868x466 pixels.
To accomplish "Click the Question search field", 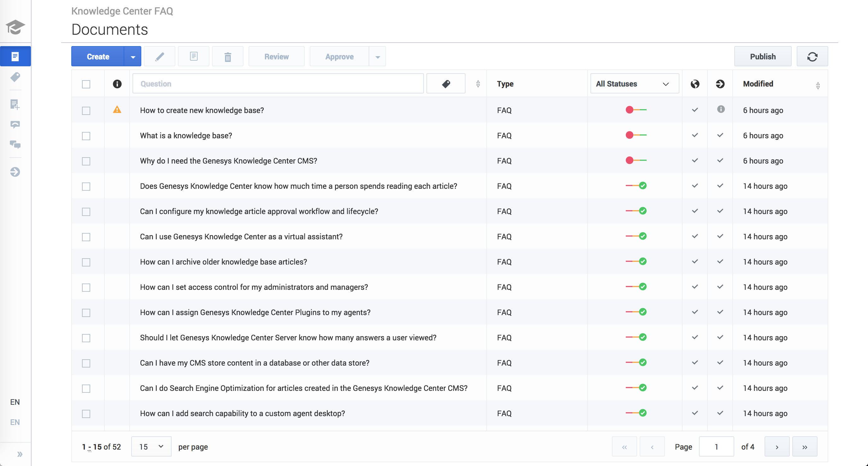I will [278, 84].
